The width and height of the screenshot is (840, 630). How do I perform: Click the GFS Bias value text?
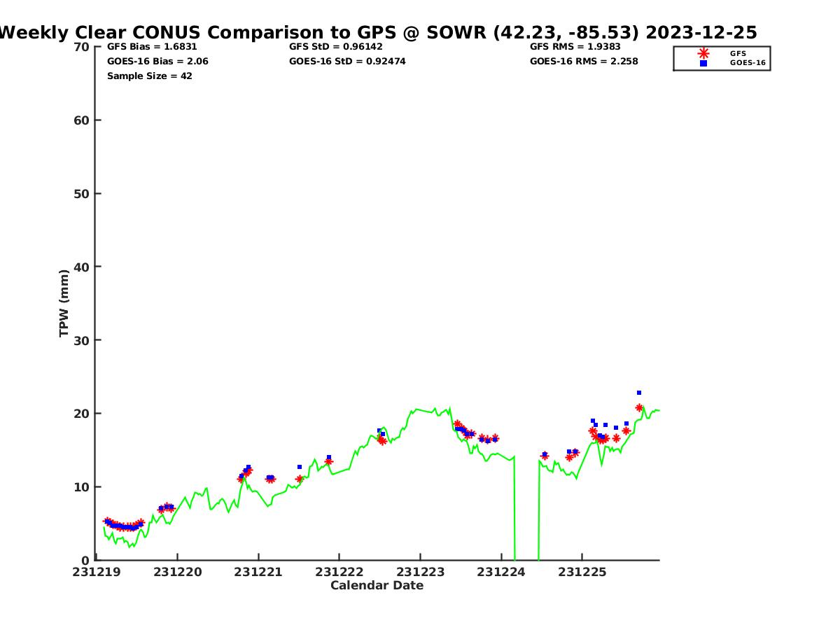click(x=152, y=47)
